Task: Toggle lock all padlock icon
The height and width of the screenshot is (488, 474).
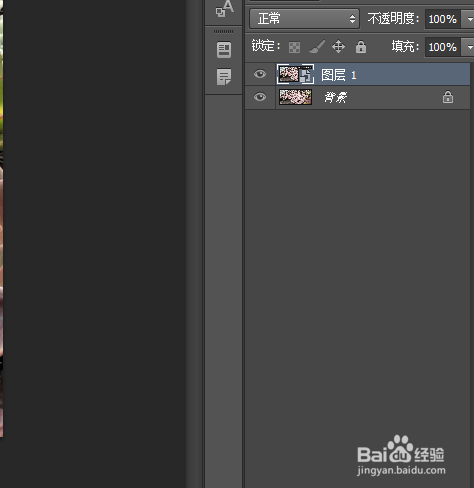Action: click(361, 47)
